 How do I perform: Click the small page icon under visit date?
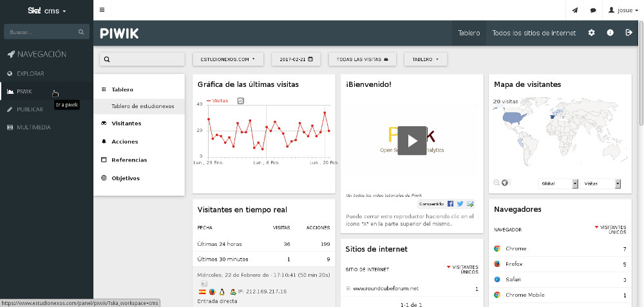point(204,284)
